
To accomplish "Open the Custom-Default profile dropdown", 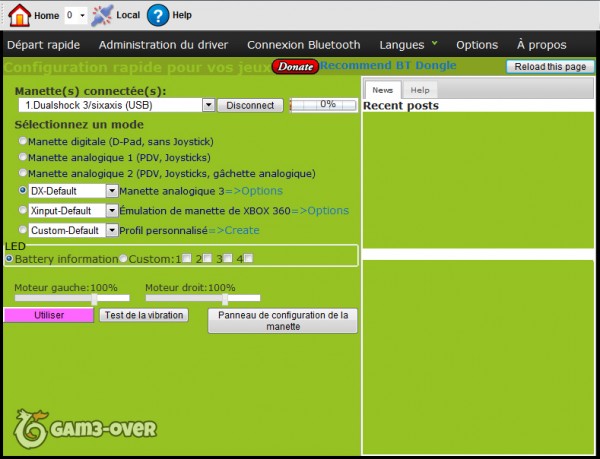I will point(112,230).
